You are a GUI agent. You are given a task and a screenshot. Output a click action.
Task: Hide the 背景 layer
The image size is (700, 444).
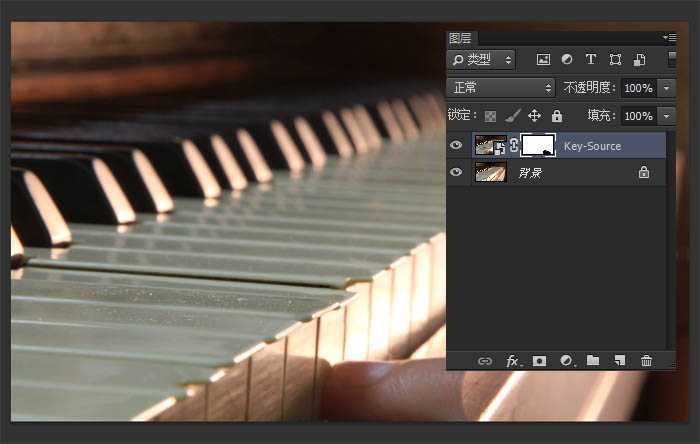pos(456,172)
